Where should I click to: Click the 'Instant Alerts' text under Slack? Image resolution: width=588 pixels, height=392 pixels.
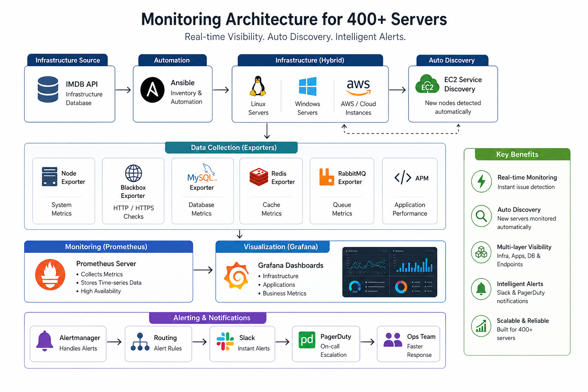(x=254, y=348)
